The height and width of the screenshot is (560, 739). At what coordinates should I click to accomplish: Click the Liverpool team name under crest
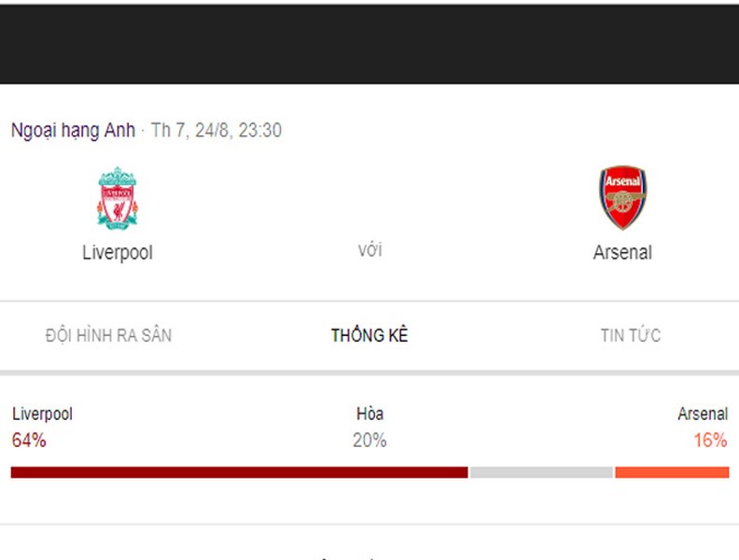click(118, 253)
